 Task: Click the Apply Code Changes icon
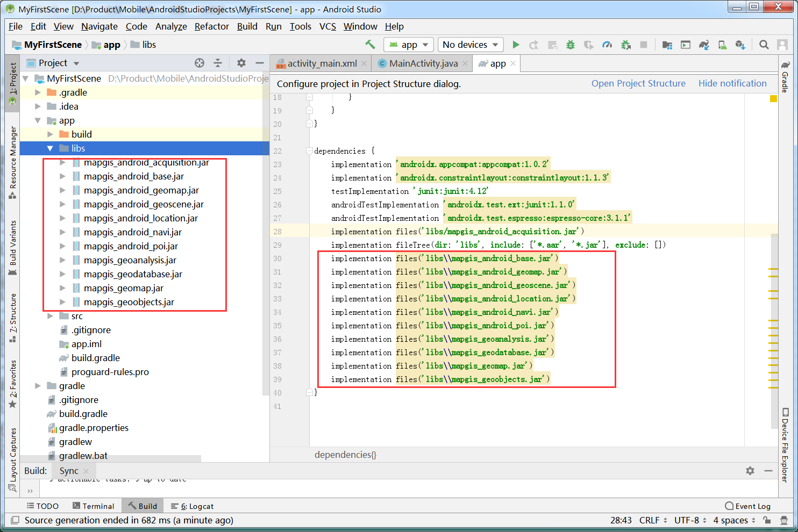(552, 45)
